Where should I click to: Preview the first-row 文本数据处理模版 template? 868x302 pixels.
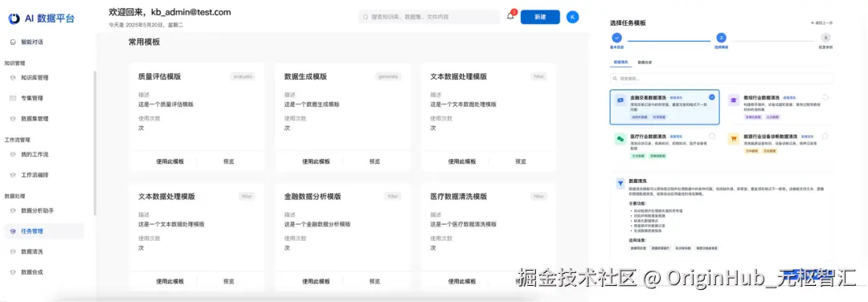pos(521,161)
